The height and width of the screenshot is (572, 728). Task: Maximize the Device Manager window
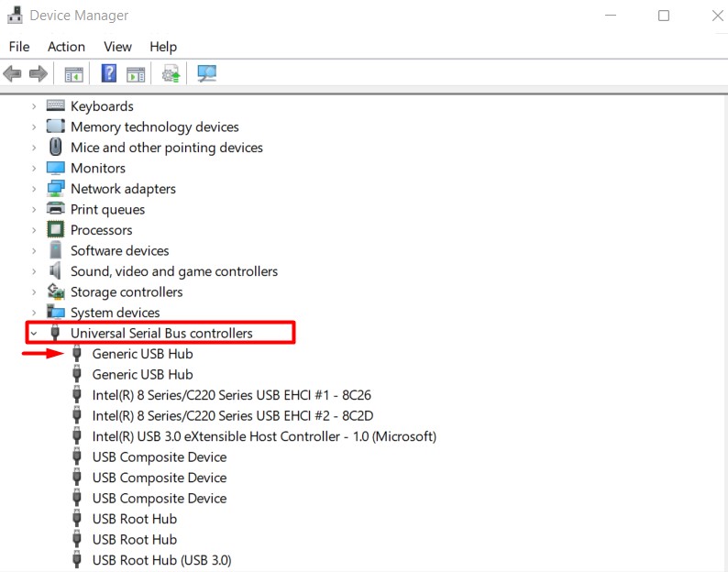(x=664, y=16)
